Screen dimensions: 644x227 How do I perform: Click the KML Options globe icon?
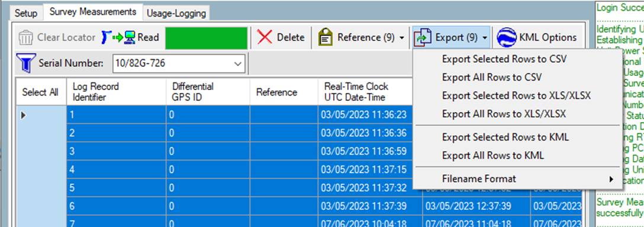click(x=507, y=37)
